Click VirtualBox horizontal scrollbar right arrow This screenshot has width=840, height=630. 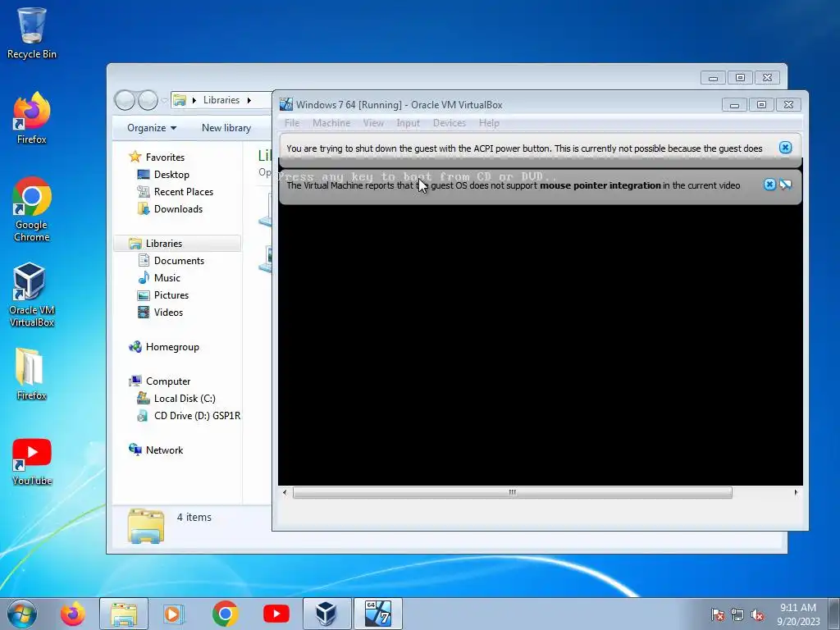(796, 492)
